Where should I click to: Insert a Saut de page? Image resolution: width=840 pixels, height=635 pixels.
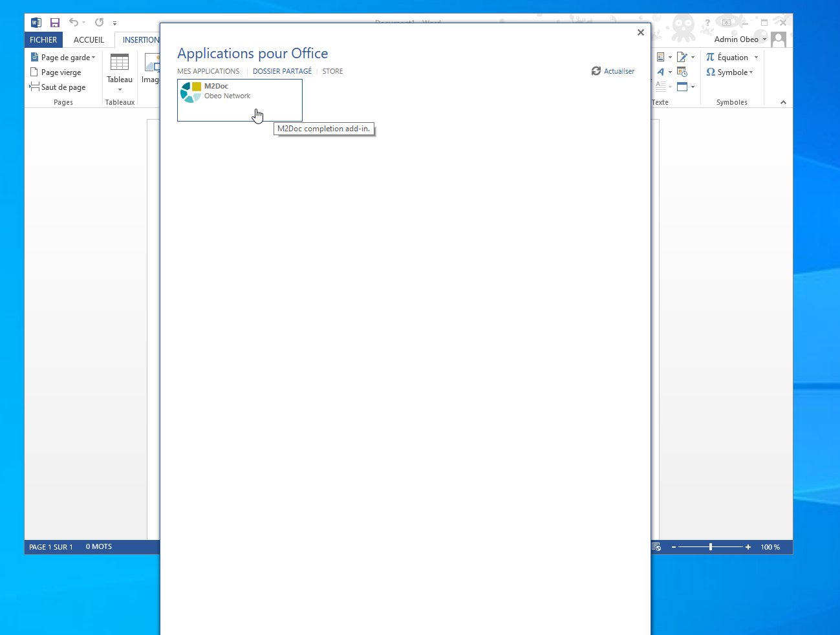point(57,87)
